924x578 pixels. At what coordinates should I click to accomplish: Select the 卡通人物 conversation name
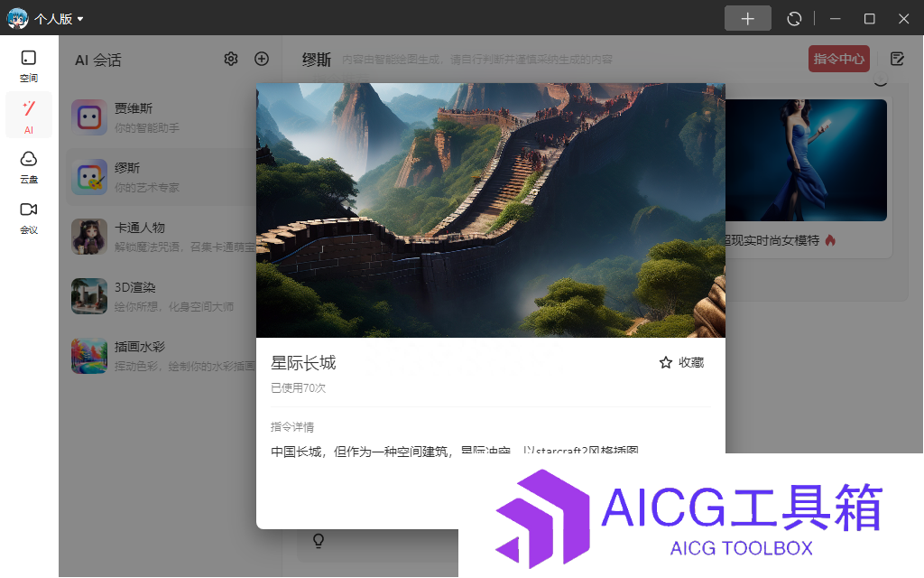tap(140, 228)
